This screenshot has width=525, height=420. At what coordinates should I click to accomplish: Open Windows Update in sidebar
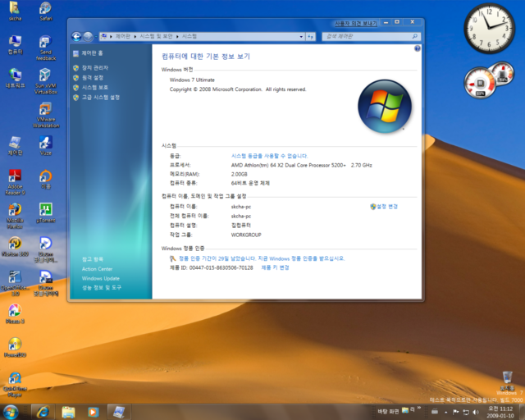click(100, 278)
